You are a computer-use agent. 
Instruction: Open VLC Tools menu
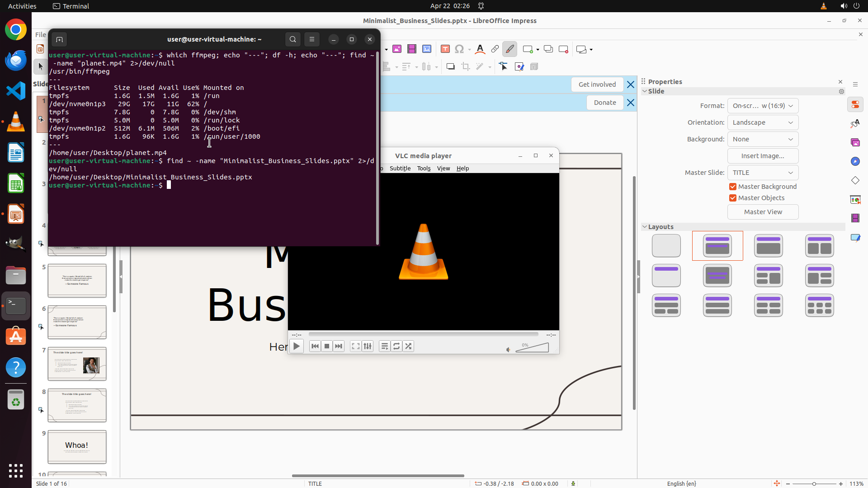coord(424,169)
